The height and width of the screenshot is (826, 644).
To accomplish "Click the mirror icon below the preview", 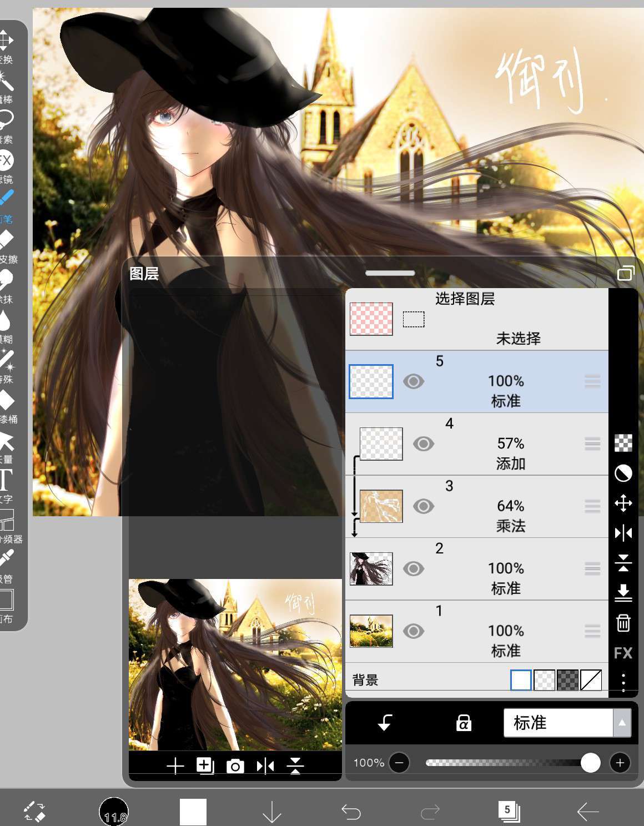I will pyautogui.click(x=265, y=766).
